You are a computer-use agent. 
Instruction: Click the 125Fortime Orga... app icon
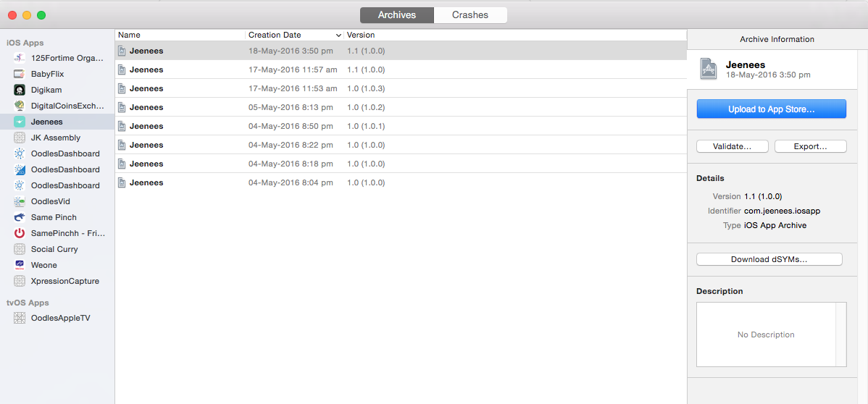pyautogui.click(x=20, y=58)
